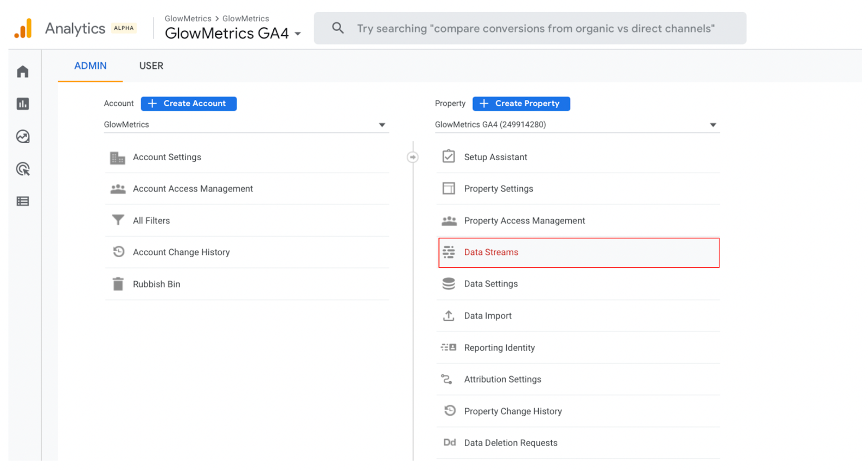Click the Google Analytics logo
The image size is (868, 470).
23,28
